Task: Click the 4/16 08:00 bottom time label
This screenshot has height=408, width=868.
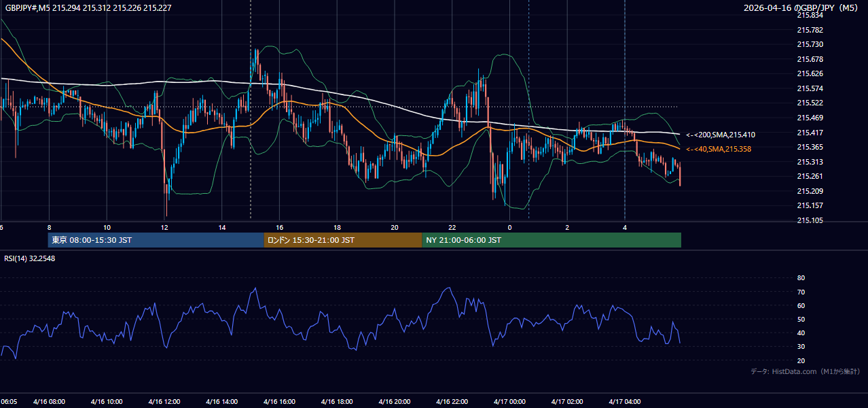Action: pos(48,402)
